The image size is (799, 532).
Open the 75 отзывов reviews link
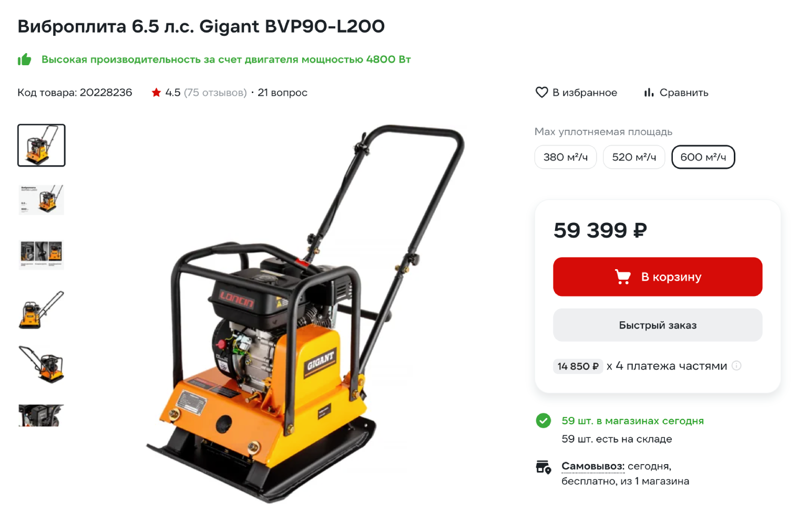tap(215, 93)
